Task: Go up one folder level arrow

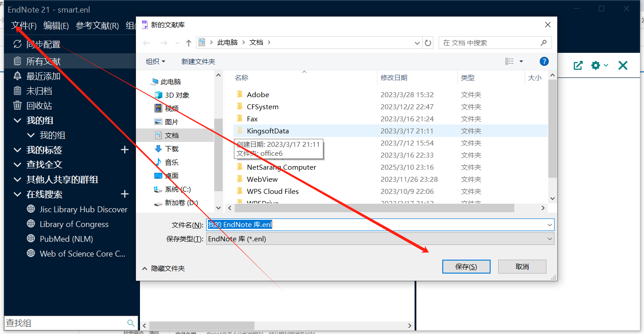Action: [189, 43]
